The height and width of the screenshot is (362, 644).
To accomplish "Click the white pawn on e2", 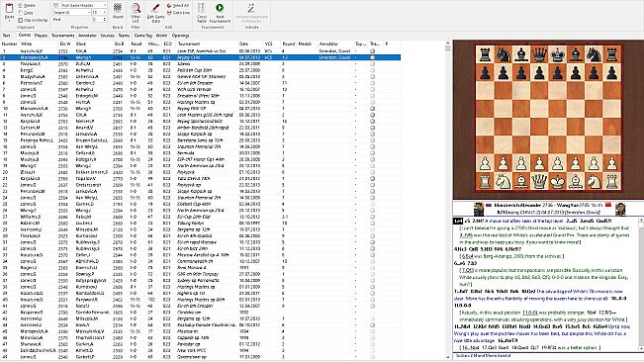I will [x=557, y=163].
